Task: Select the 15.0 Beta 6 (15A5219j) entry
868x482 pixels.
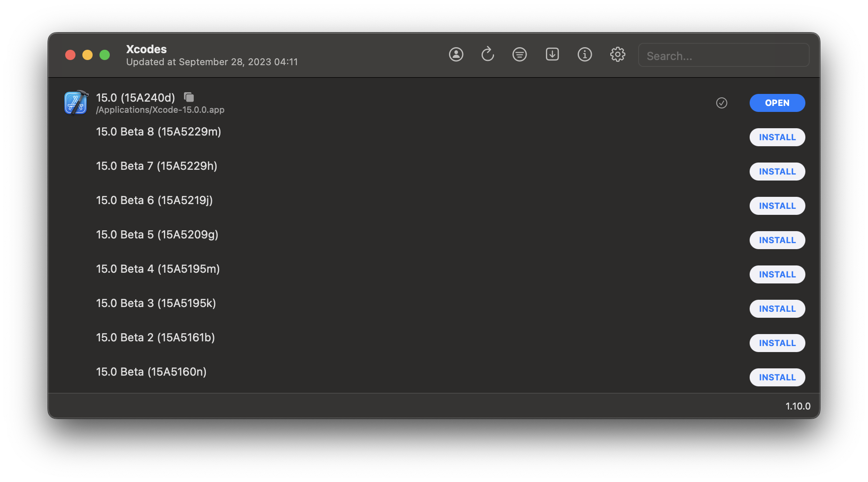Action: coord(434,205)
